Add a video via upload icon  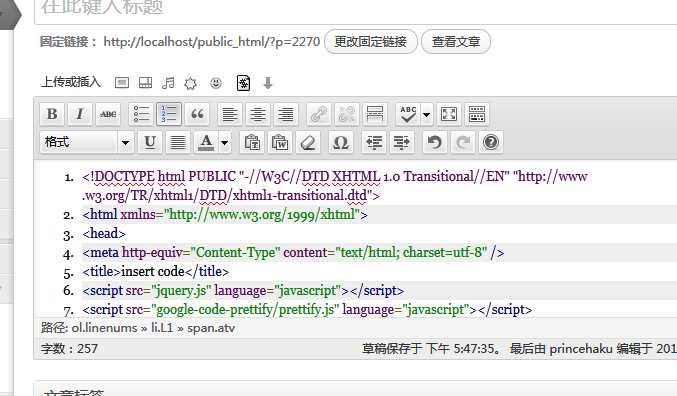[x=145, y=82]
